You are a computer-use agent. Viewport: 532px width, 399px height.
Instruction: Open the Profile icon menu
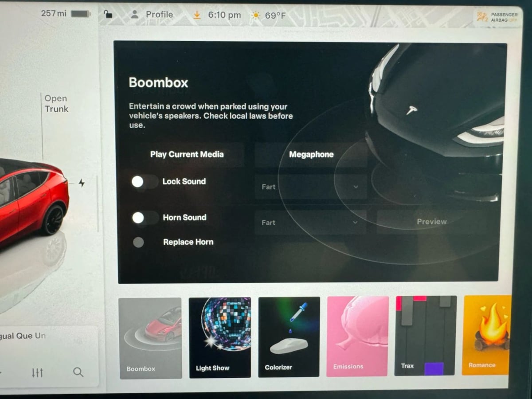point(135,15)
